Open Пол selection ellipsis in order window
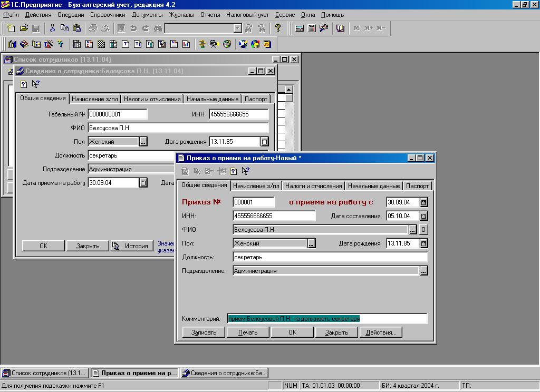 click(311, 243)
